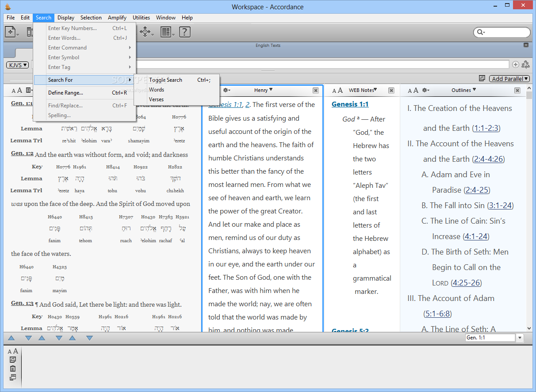Open the Amplify menu
Screen dimensions: 536x392
pos(117,18)
